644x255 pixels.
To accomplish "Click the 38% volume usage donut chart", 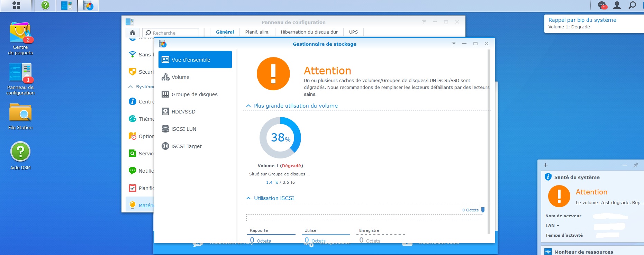I will point(280,138).
